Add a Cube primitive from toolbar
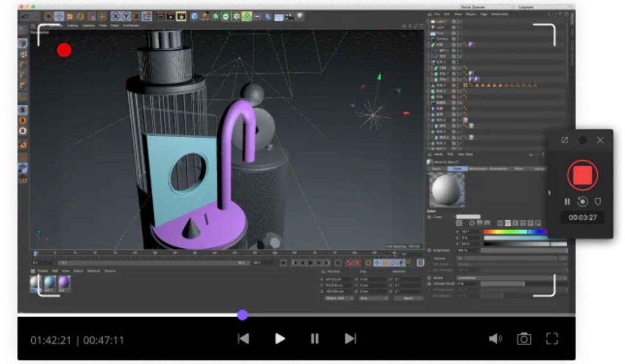The image size is (625, 364). 195,16
